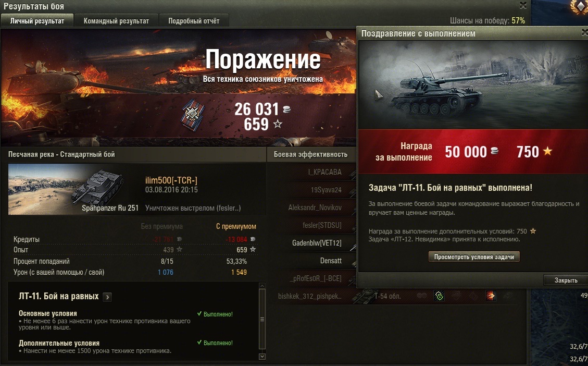Click the orange damage icon in T-54 row
Screen dimensions: 588x366
[491, 296]
